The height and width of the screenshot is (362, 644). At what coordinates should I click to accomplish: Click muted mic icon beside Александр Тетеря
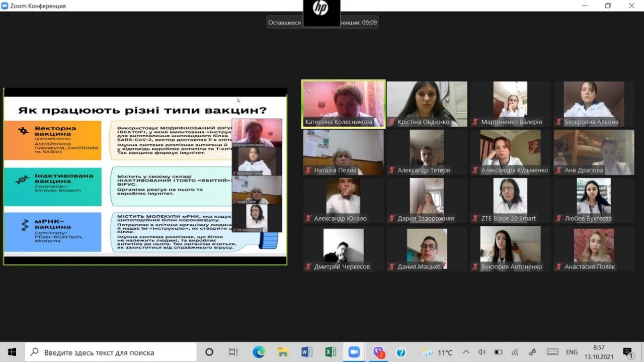coord(391,170)
